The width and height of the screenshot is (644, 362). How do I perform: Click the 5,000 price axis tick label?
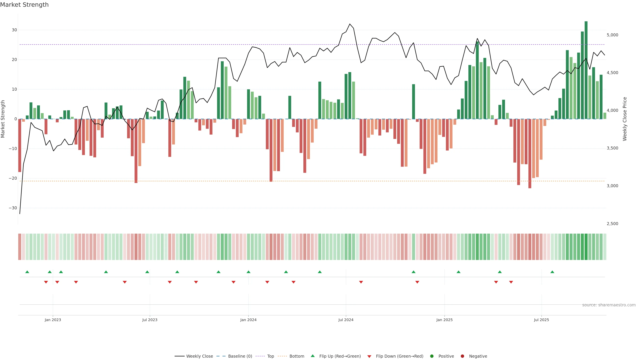click(612, 35)
